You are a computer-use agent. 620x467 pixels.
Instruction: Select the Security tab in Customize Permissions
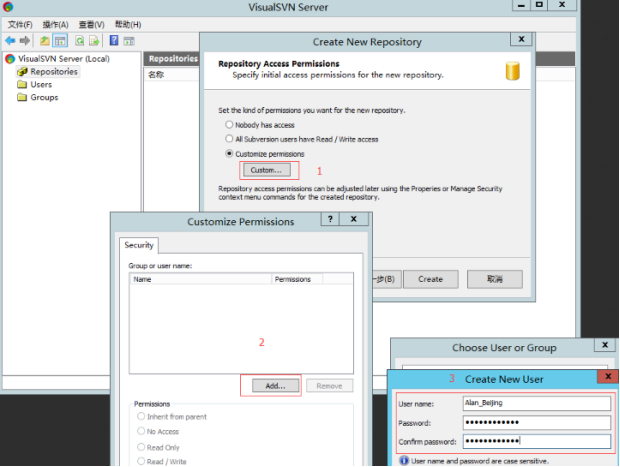(139, 245)
